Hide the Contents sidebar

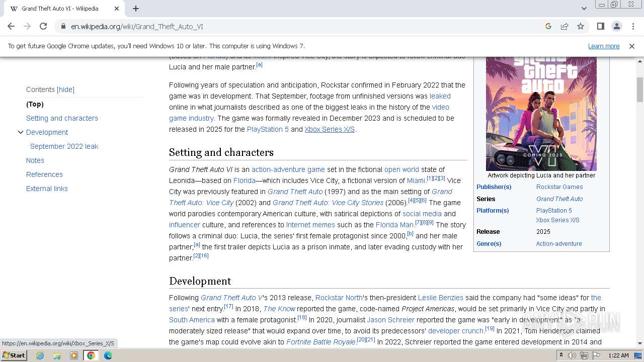pos(65,89)
